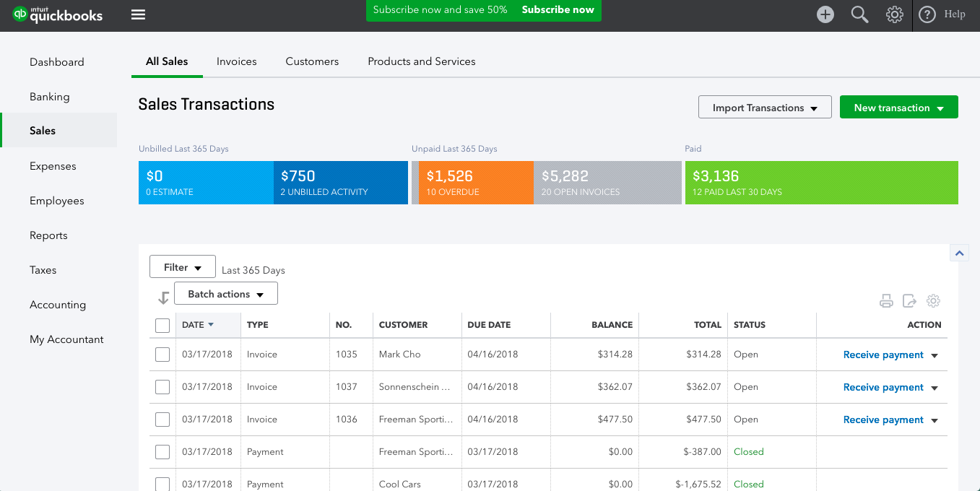Viewport: 980px width, 491px height.
Task: Open the top-bar Settings gear
Action: (894, 14)
